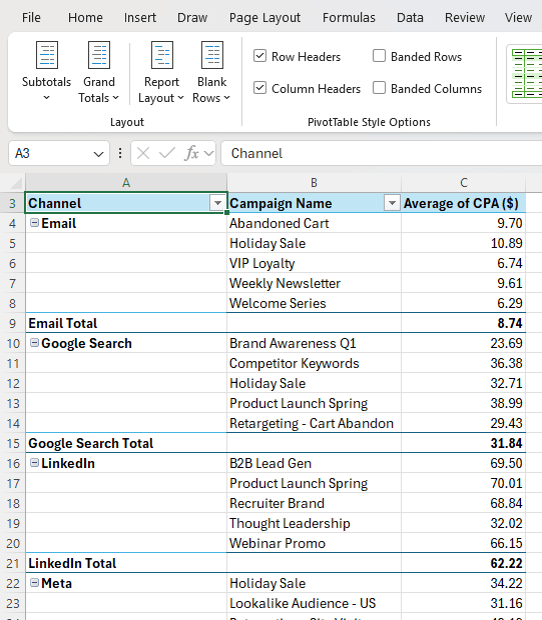
Task: Select the Thought Leadership cell
Action: (314, 523)
